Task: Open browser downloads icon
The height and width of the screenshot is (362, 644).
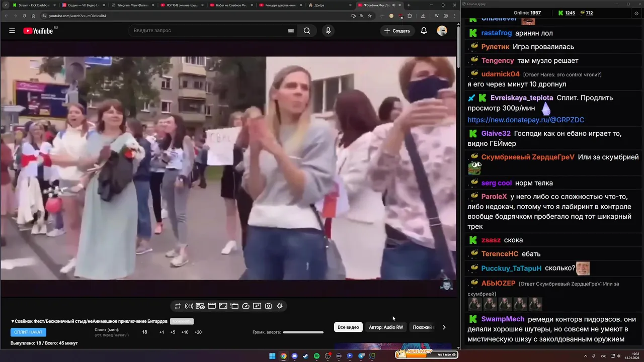Action: pyautogui.click(x=423, y=16)
